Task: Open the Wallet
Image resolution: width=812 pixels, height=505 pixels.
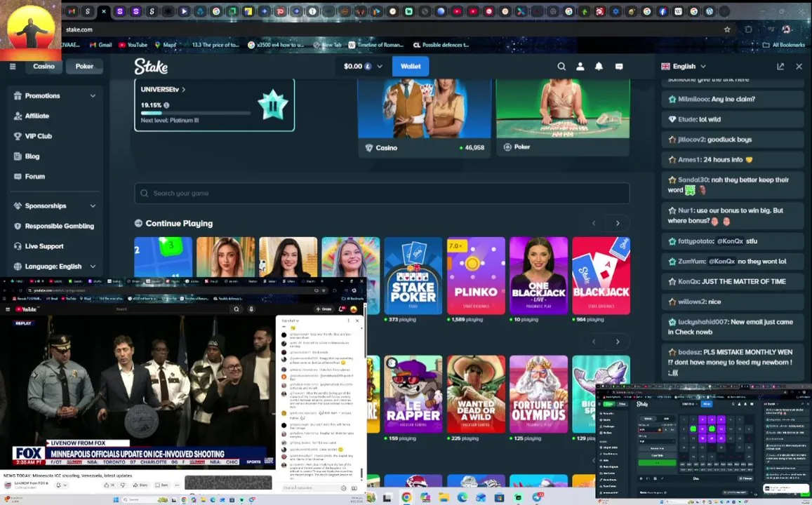Action: [411, 66]
